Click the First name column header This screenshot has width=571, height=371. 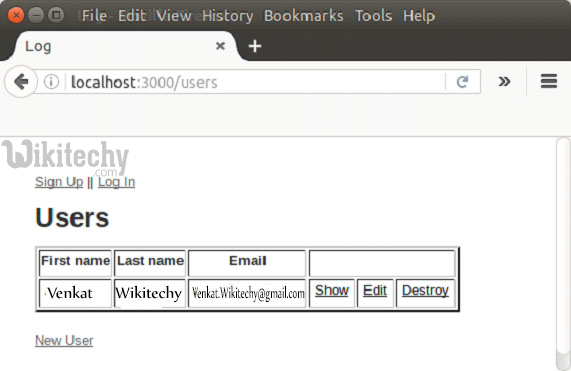coord(75,263)
